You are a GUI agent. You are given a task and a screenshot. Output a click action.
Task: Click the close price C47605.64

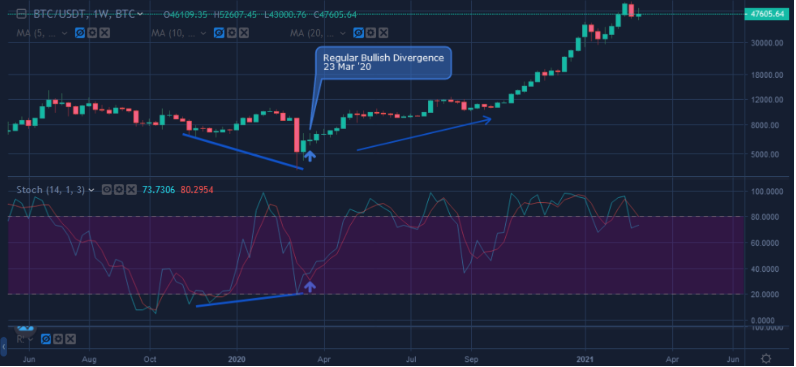coord(335,15)
